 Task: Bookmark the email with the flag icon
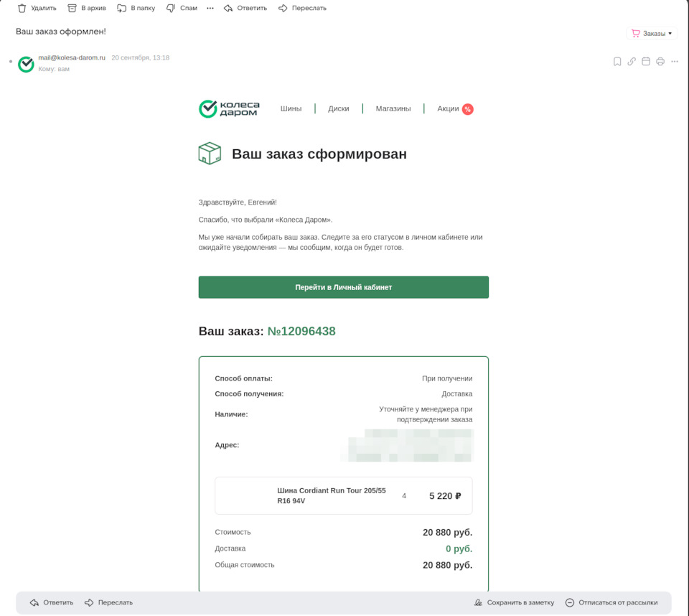pyautogui.click(x=617, y=62)
